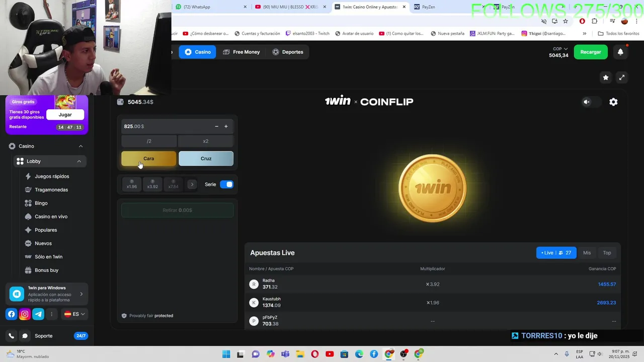Open ES language dropdown
Screen dimensions: 644x362
(x=74, y=314)
